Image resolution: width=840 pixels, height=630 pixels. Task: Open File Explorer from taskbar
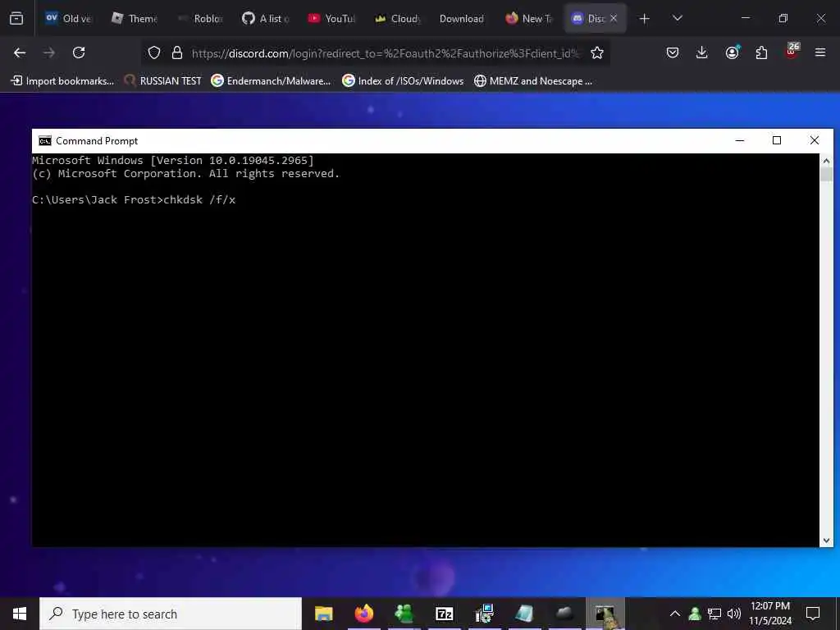click(323, 614)
